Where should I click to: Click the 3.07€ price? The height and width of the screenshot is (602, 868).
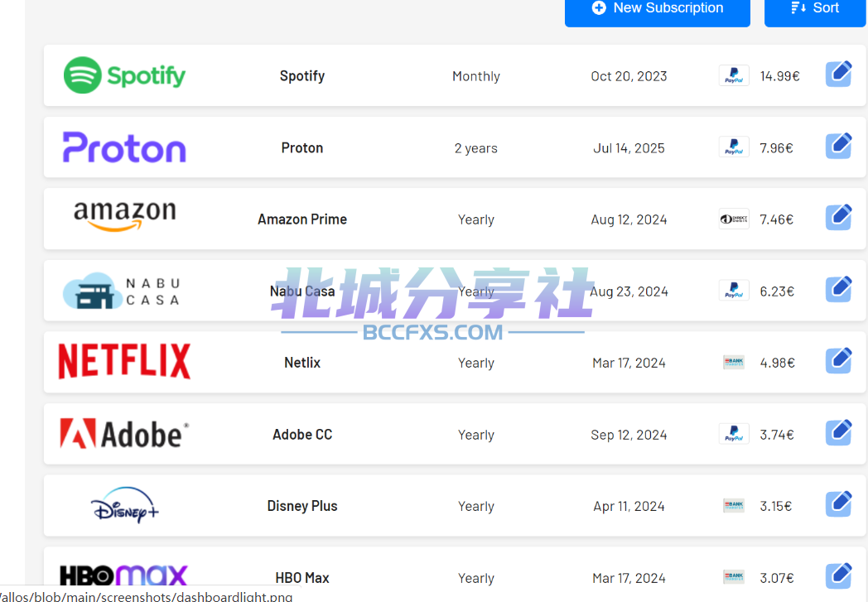(x=777, y=578)
